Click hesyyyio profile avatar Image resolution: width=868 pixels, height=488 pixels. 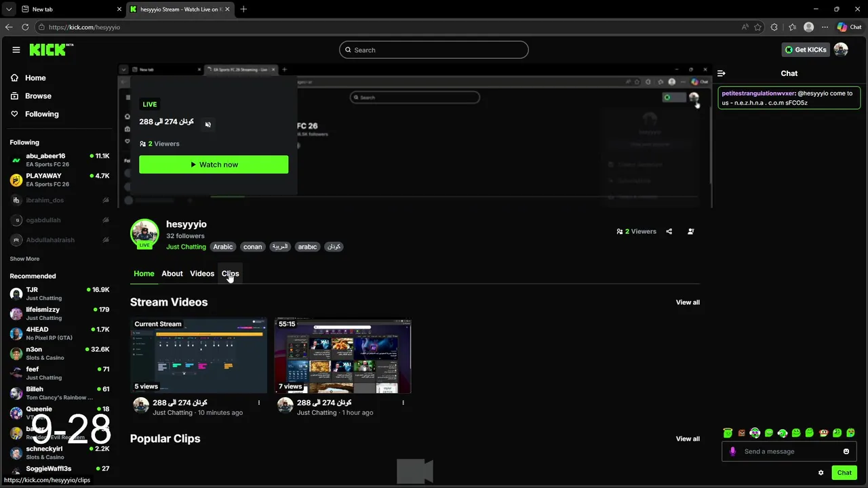coord(144,233)
